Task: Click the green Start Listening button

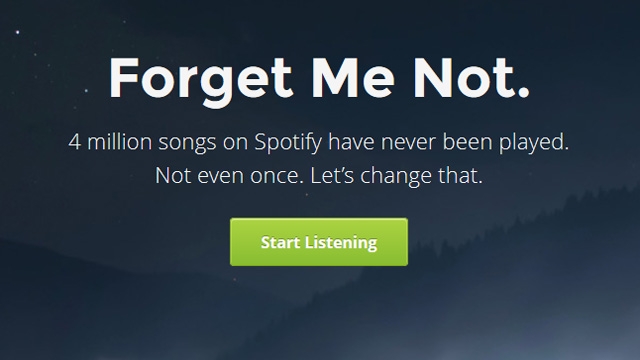Action: click(x=319, y=242)
